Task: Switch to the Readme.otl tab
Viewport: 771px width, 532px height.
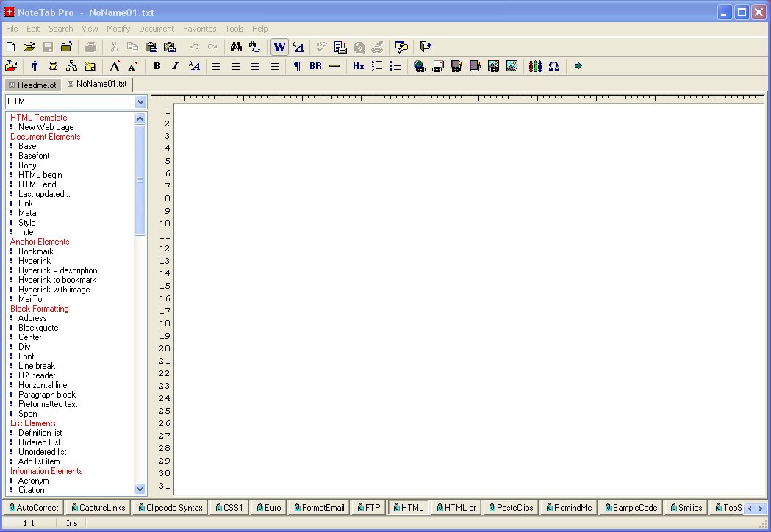Action: (33, 85)
